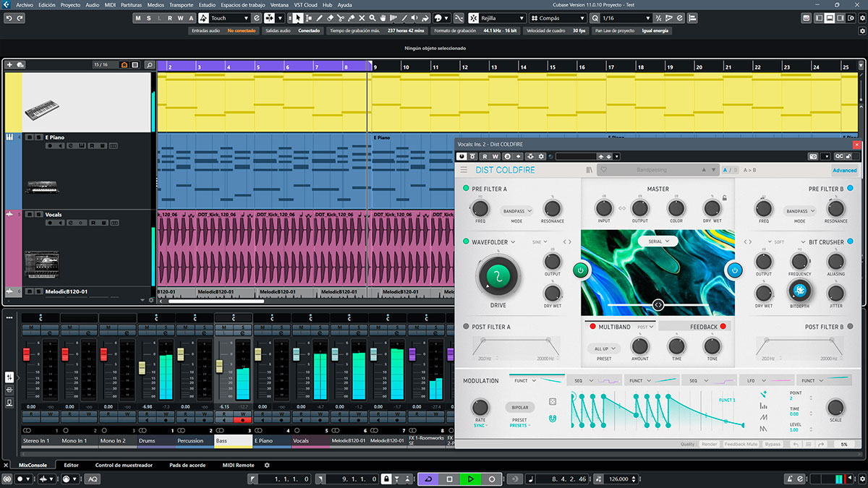Toggle the blue engine B power button
868x488 pixels.
(734, 270)
